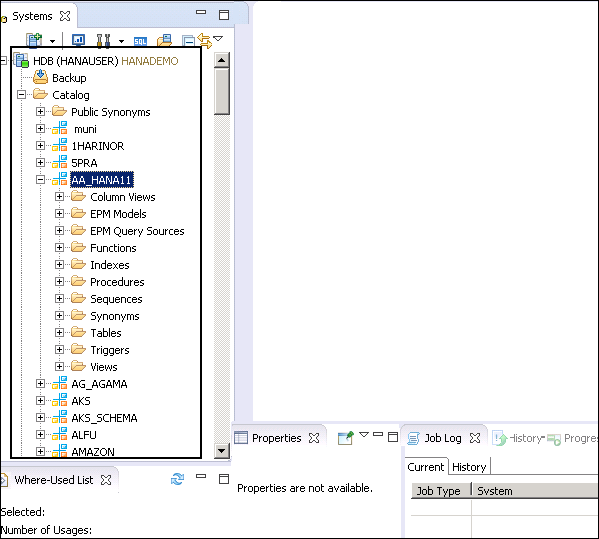Select the AMAZON schema

pos(93,452)
